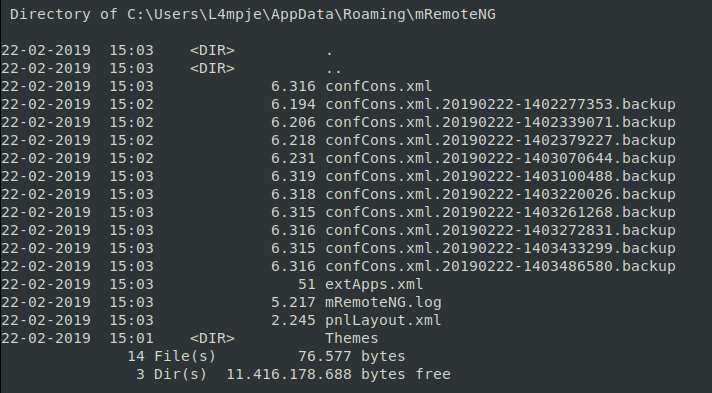The image size is (712, 393).
Task: Click the backup file ending 1403220026
Action: 500,194
